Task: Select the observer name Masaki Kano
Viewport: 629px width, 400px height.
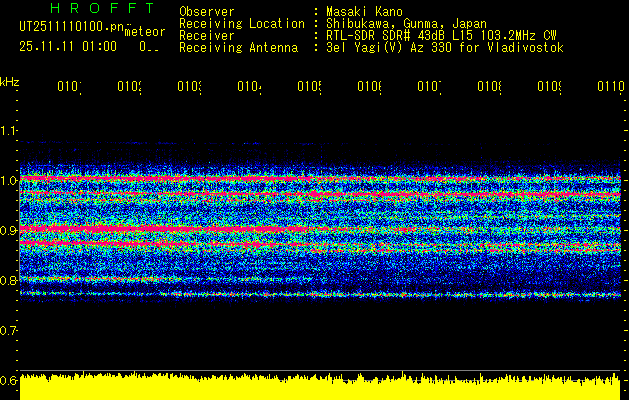Action: (364, 12)
